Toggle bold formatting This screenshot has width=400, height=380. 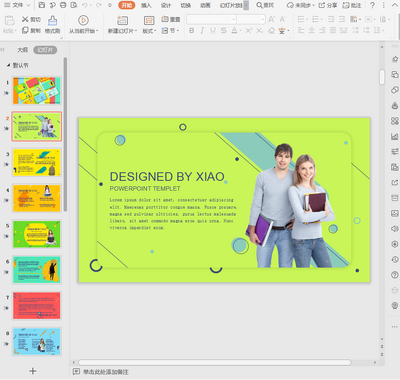click(191, 31)
